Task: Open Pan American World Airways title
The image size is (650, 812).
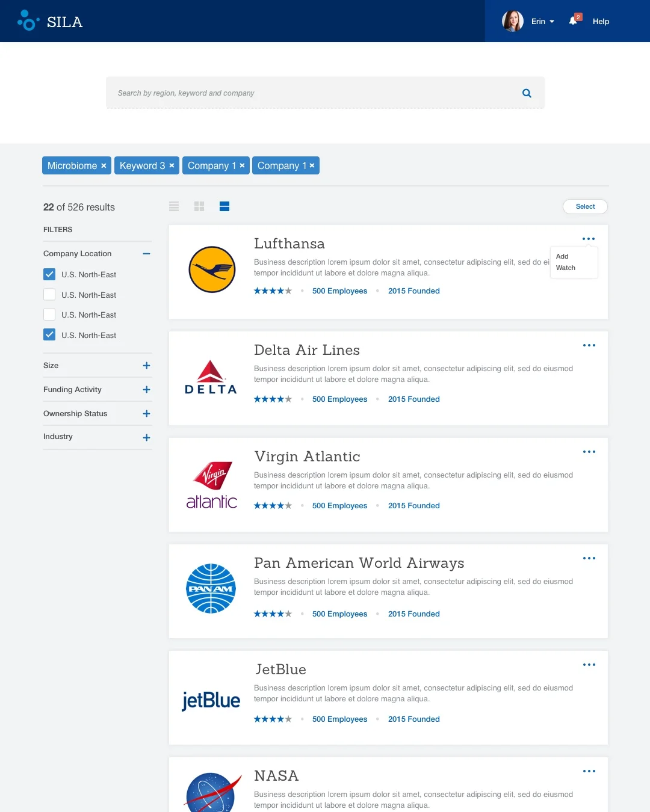Action: tap(359, 563)
